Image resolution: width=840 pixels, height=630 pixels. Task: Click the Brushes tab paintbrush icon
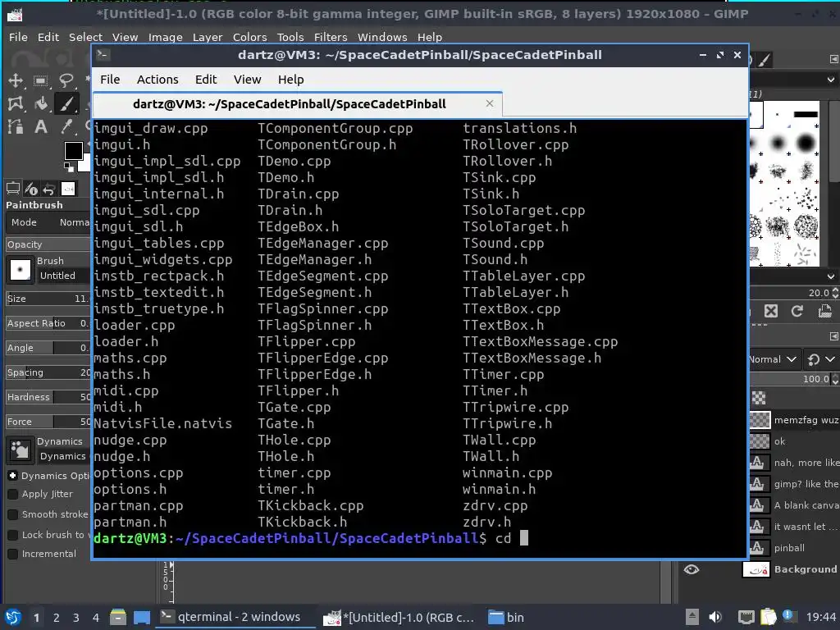coord(765,60)
